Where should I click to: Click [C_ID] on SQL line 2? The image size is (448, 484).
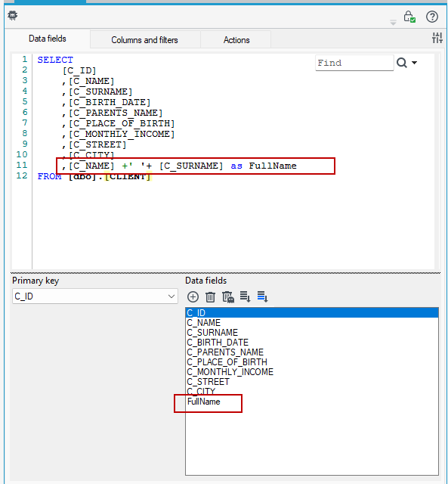click(x=79, y=70)
